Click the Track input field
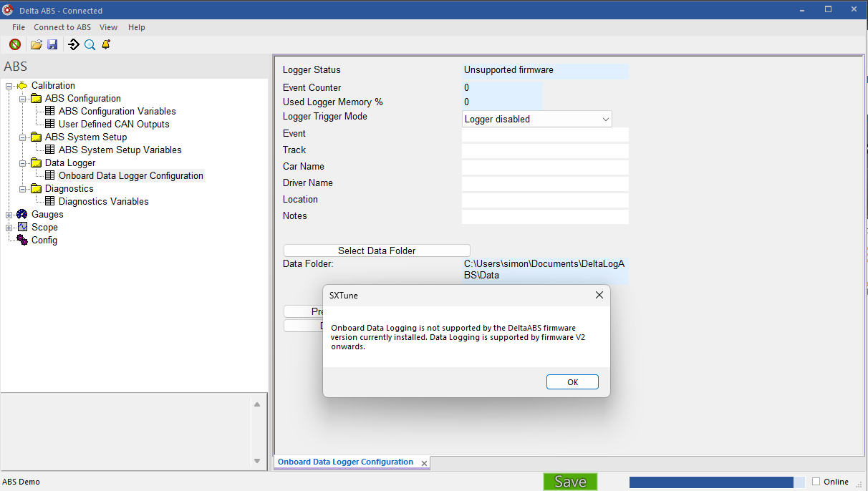Viewport: 868px width, 491px height. click(x=545, y=151)
